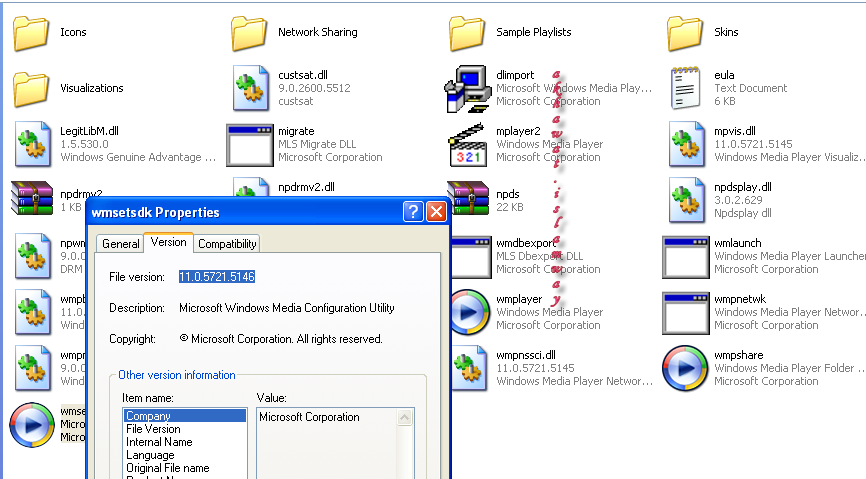Open the Icons folder
The width and height of the screenshot is (866, 479).
click(31, 33)
